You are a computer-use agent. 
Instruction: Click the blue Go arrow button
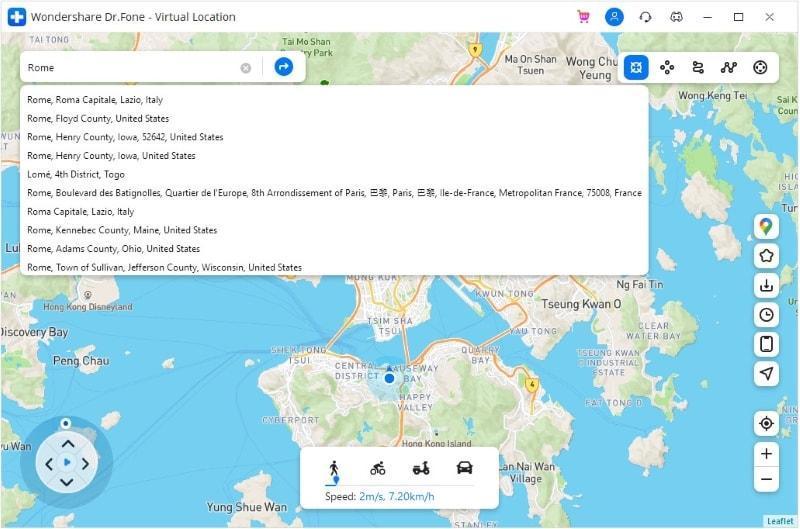tap(284, 67)
